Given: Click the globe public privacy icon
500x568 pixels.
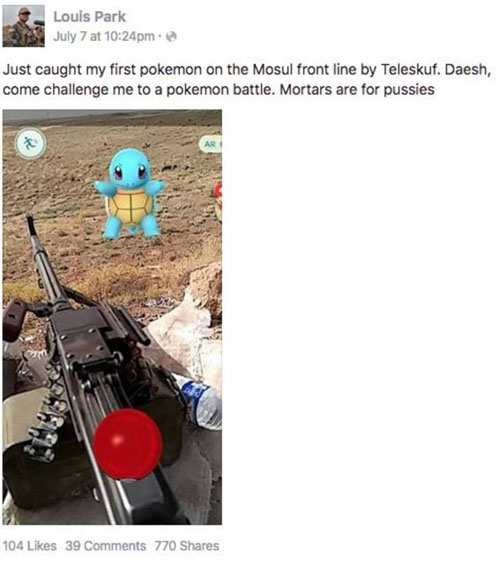Looking at the screenshot, I should coord(171,37).
